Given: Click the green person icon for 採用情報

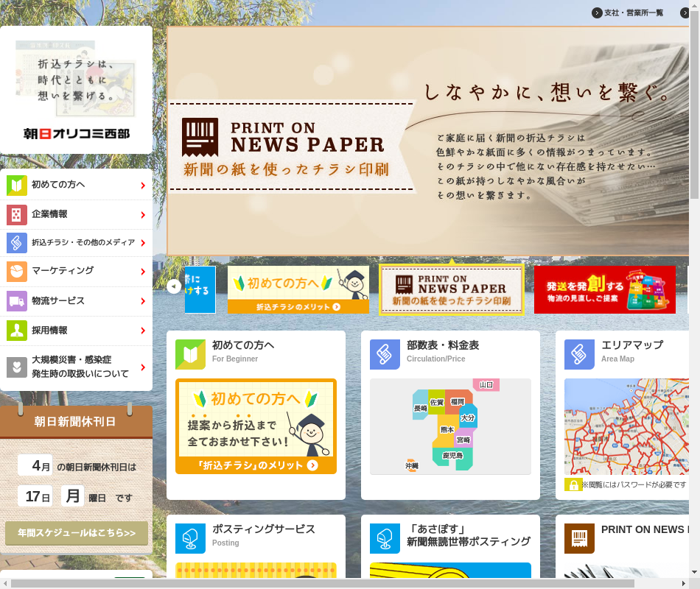Looking at the screenshot, I should point(16,331).
